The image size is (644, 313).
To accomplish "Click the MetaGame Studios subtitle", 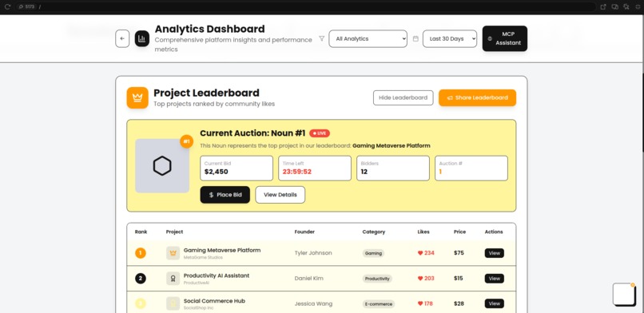I will point(203,258).
